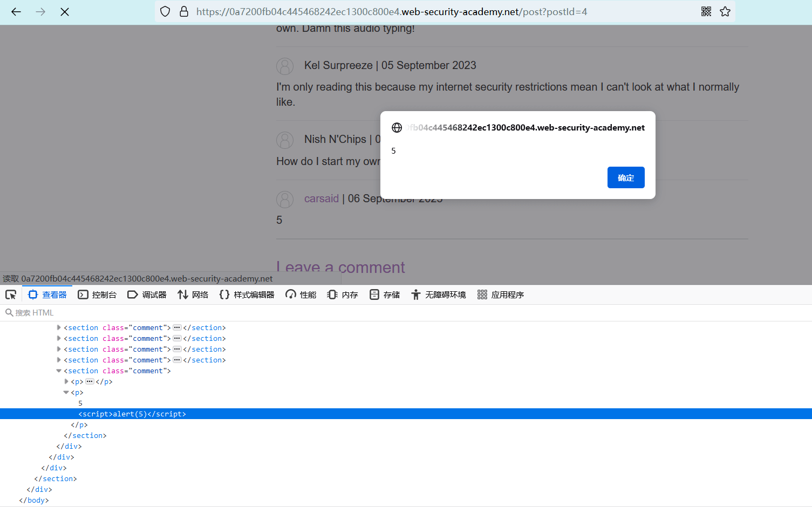This screenshot has height=507, width=812.
Task: Select closing p tag below the script
Action: 79,425
